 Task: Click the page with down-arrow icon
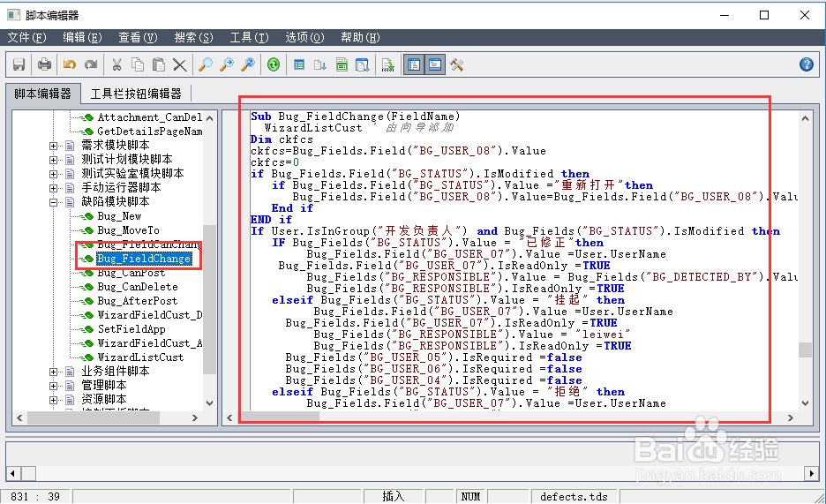[320, 64]
